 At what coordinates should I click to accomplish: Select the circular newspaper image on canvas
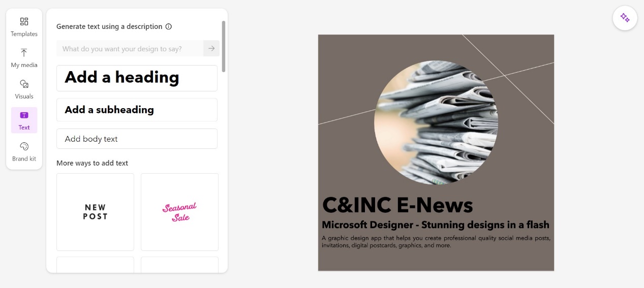436,122
